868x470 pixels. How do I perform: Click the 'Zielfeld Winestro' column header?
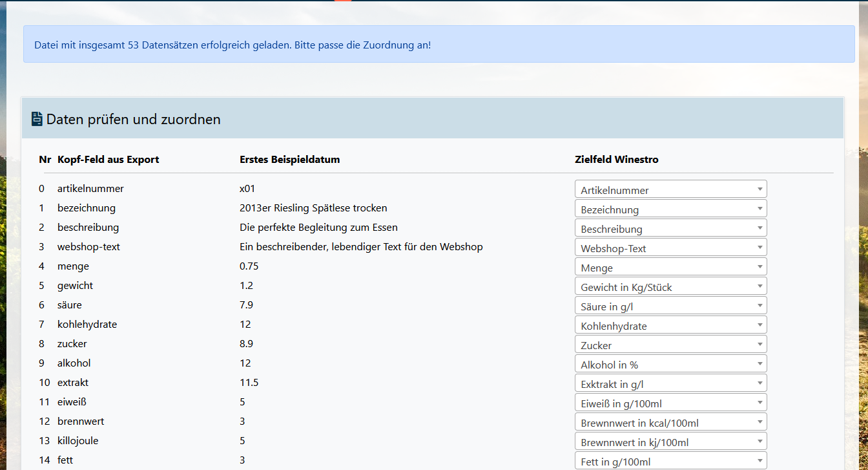pyautogui.click(x=616, y=160)
